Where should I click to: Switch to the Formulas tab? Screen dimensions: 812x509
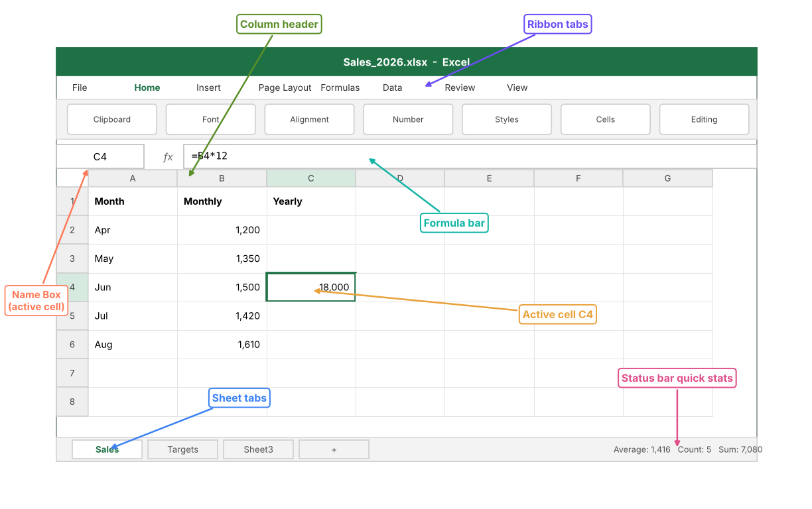click(340, 87)
